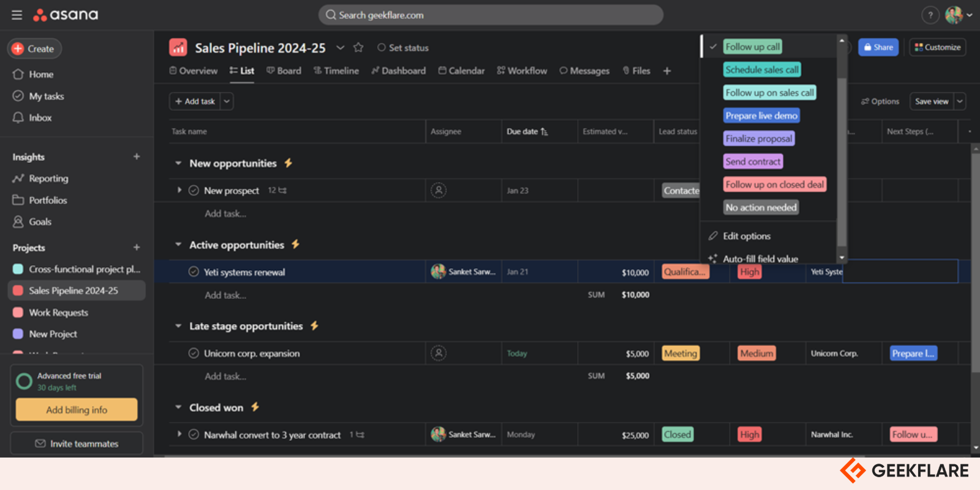This screenshot has width=980, height=490.
Task: Expand Narwhal convert subtasks triangle
Action: [x=179, y=434]
